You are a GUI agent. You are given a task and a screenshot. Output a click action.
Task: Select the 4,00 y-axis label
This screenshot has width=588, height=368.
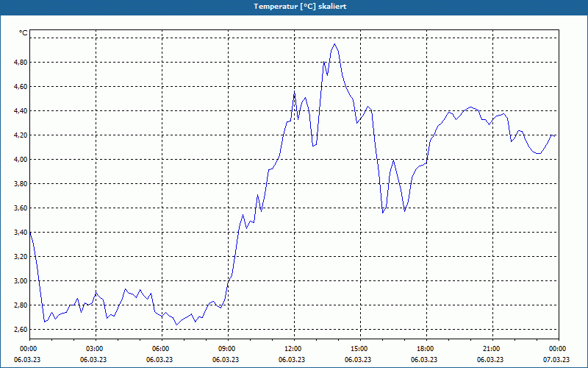[21, 160]
